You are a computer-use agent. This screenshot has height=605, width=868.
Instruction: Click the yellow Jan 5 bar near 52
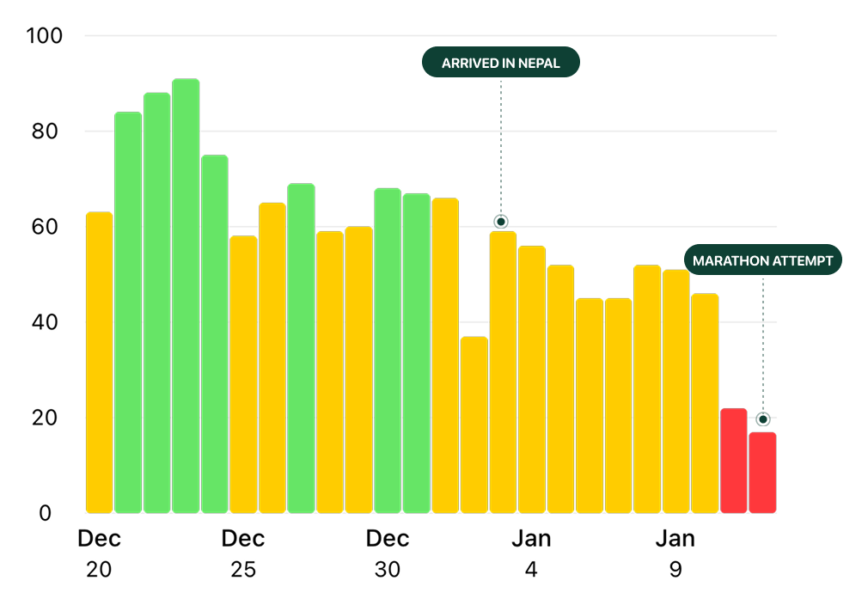pos(561,389)
